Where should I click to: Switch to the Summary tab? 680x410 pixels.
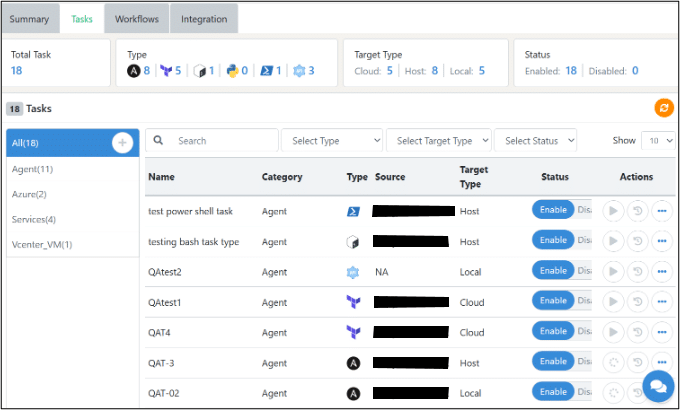point(29,19)
